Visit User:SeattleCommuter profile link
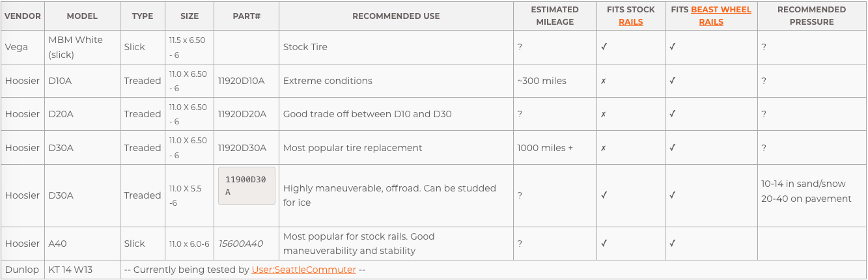Image resolution: width=868 pixels, height=280 pixels. tap(303, 270)
